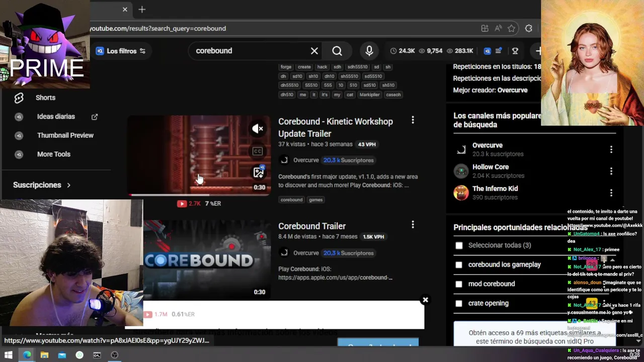This screenshot has height=362, width=644.
Task: Check the mod corebound box
Action: [459, 284]
